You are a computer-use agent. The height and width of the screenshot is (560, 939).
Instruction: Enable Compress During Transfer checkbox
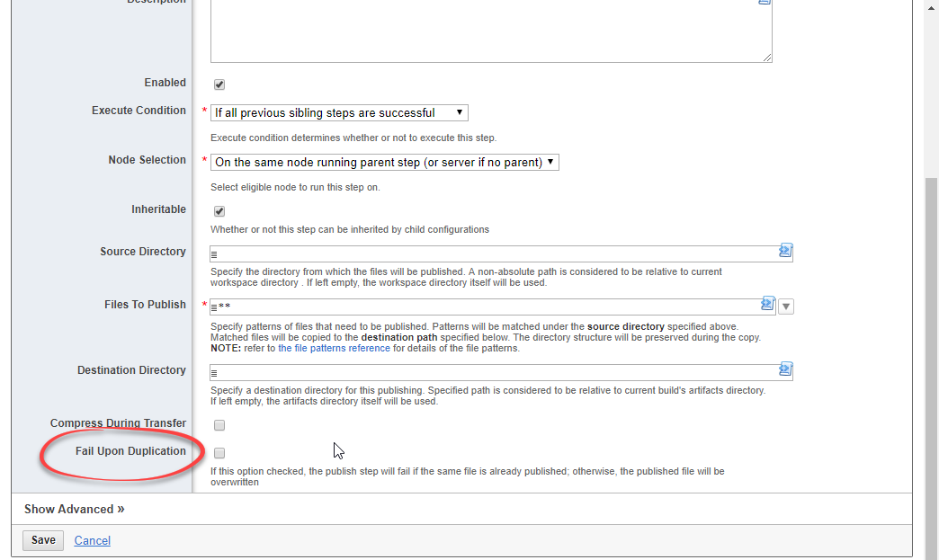pyautogui.click(x=219, y=425)
